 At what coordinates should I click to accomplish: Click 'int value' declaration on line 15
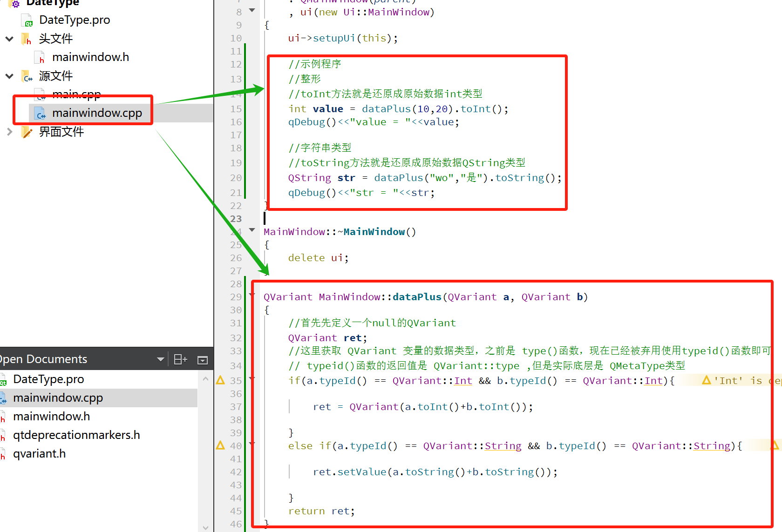315,109
